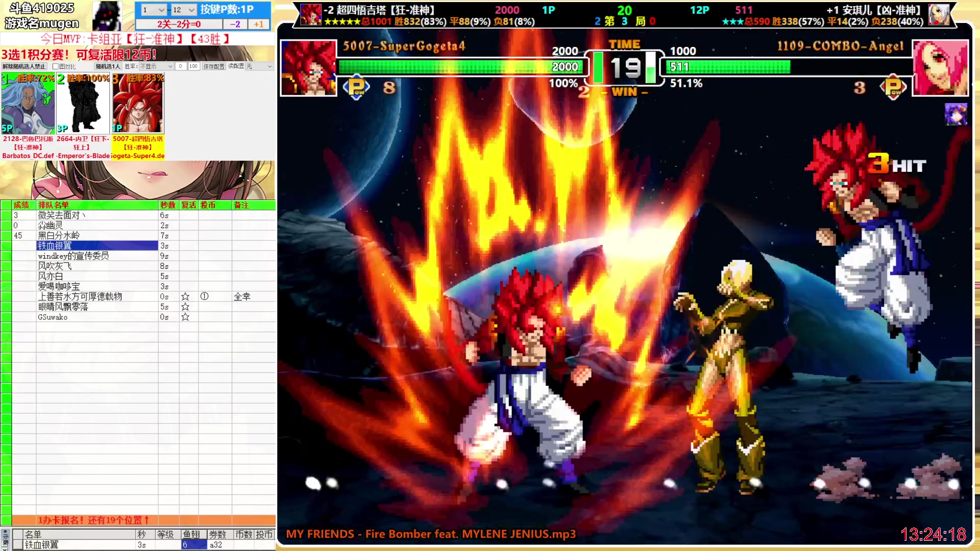Click the vertical grip icon at bottom-left
This screenshot has width=980, height=551.
click(5, 540)
